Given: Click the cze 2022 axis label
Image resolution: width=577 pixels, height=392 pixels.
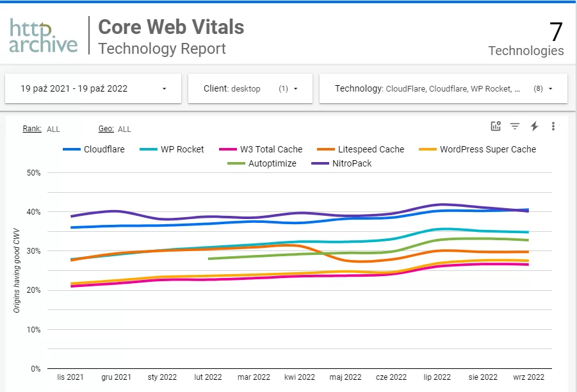Looking at the screenshot, I should (391, 377).
